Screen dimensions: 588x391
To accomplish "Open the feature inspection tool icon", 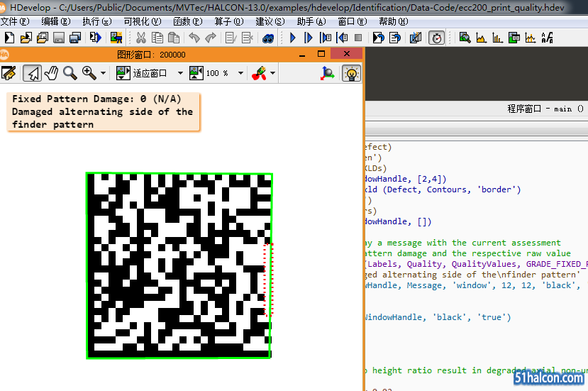I will tap(514, 38).
